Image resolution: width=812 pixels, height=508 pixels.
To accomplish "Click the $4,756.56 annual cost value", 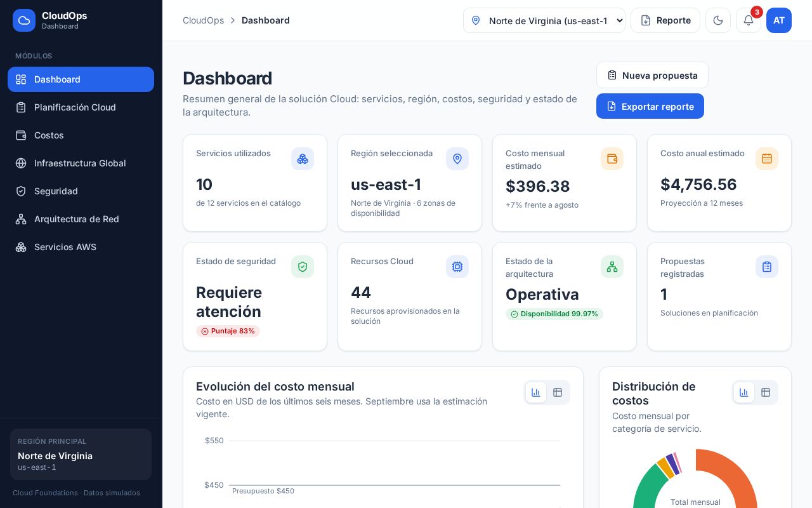I will (698, 184).
